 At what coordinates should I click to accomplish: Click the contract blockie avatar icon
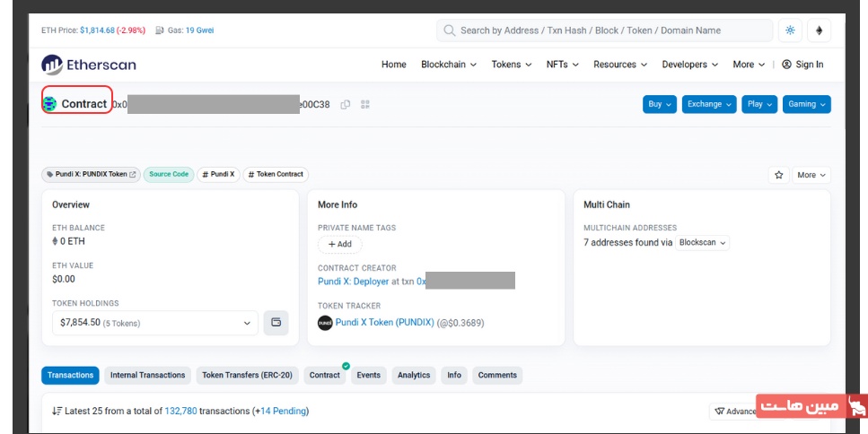[x=50, y=103]
